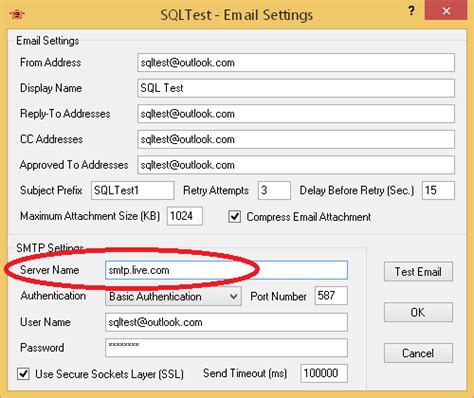Select the Send Timeout (ms) field

click(324, 373)
